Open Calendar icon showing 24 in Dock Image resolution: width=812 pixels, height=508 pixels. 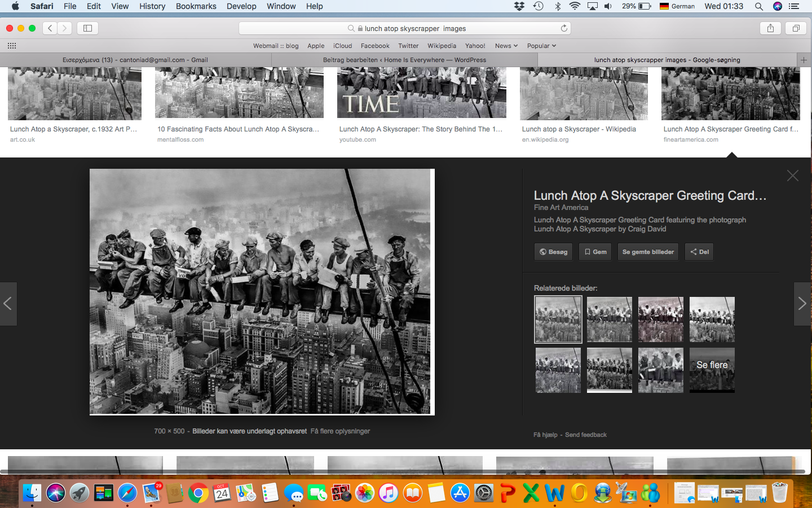point(222,493)
